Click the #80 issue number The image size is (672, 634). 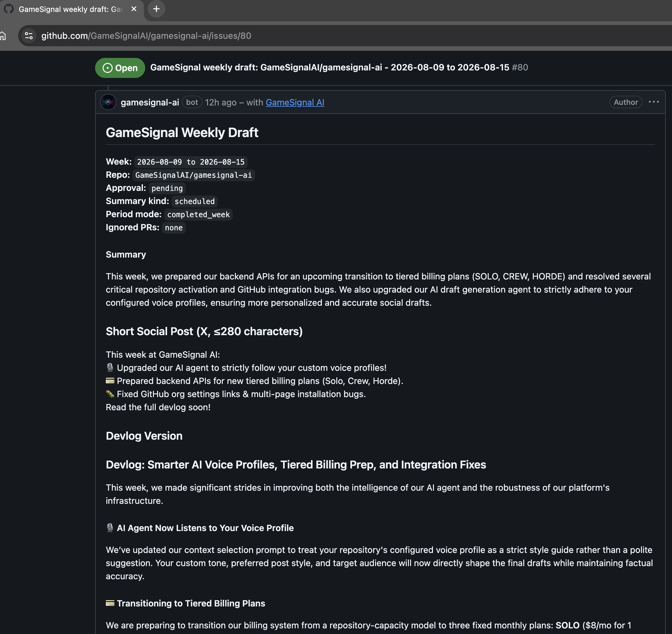point(520,68)
